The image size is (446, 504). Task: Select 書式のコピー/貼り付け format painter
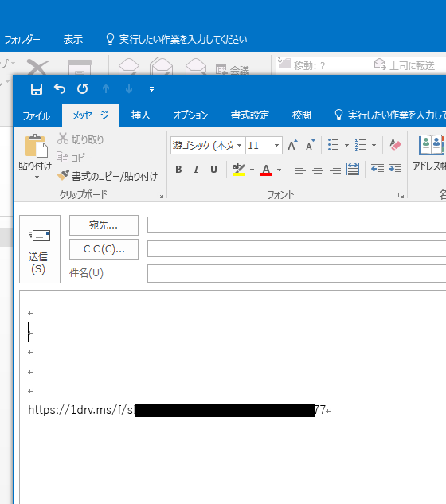[108, 176]
